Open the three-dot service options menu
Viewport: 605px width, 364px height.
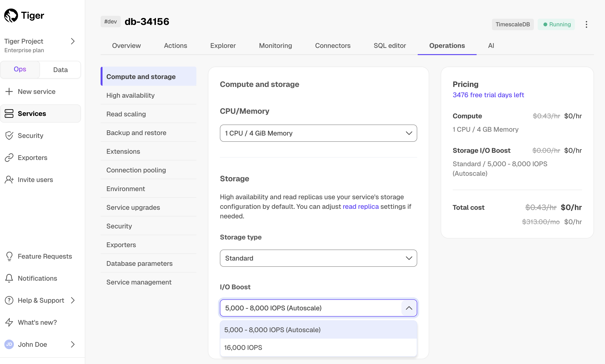(x=586, y=24)
